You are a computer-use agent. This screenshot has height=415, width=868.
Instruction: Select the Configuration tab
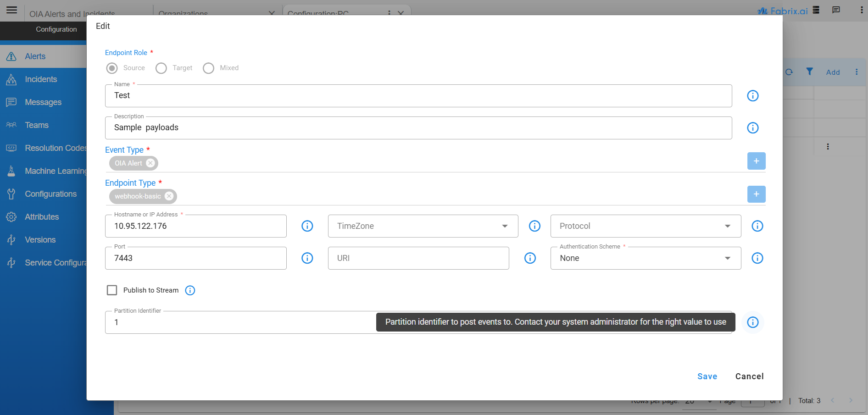click(x=56, y=29)
